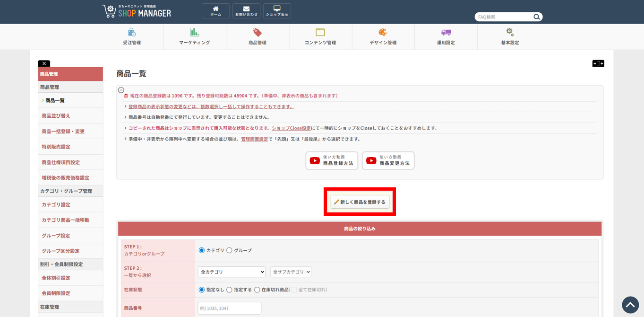Select 在庫切れ商品 radio button
Viewport: 644px width, 317px height.
tap(257, 290)
